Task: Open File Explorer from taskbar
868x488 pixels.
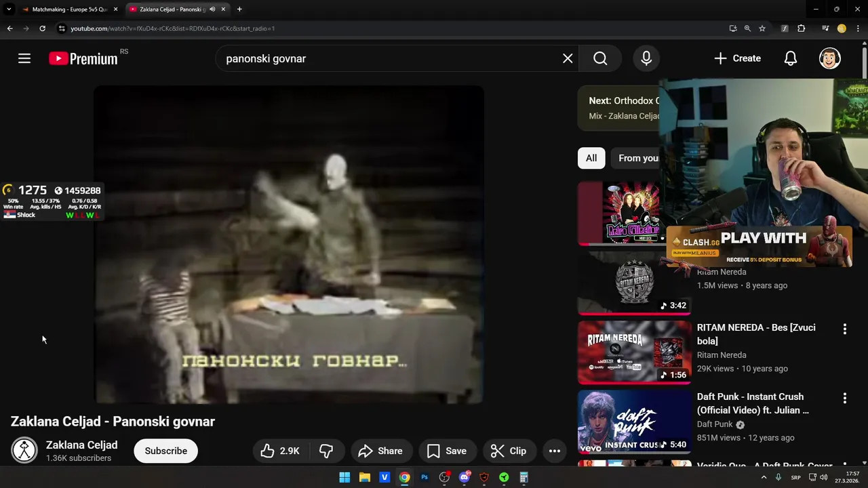Action: pos(364,477)
